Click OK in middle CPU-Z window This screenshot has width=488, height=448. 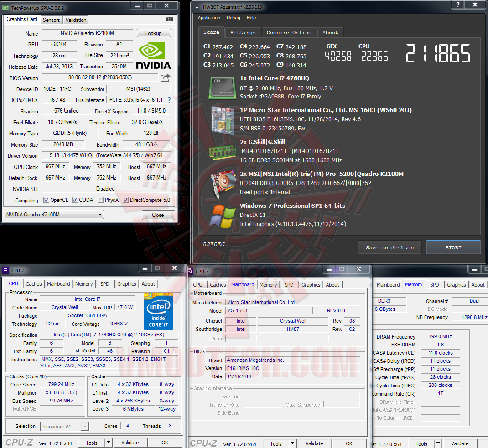349,443
